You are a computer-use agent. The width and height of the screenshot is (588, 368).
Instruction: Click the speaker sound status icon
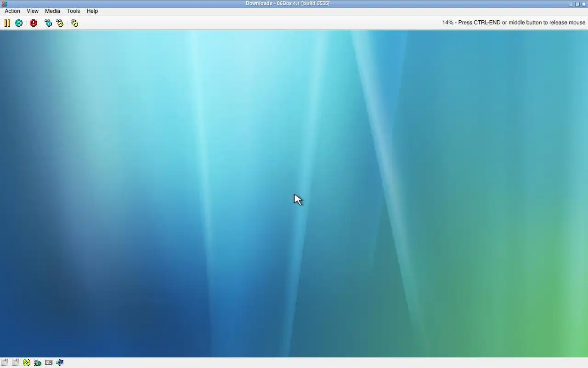coord(60,362)
